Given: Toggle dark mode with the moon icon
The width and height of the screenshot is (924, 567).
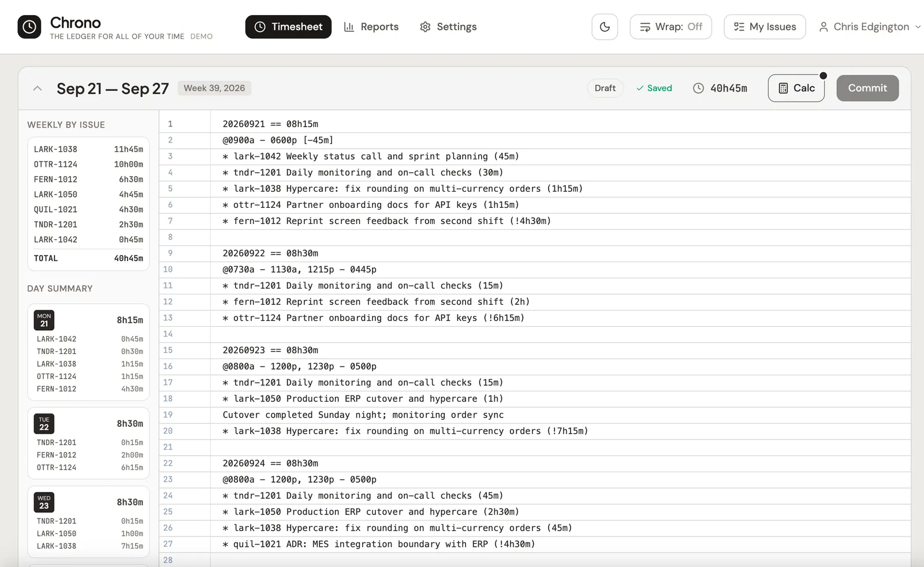Looking at the screenshot, I should coord(605,27).
